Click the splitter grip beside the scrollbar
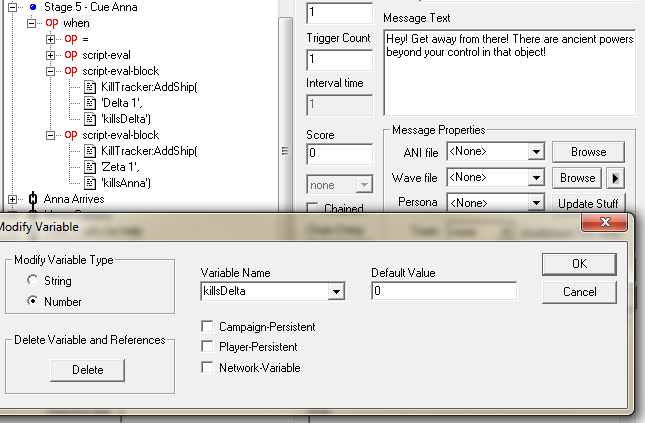The image size is (645, 423). tap(285, 151)
